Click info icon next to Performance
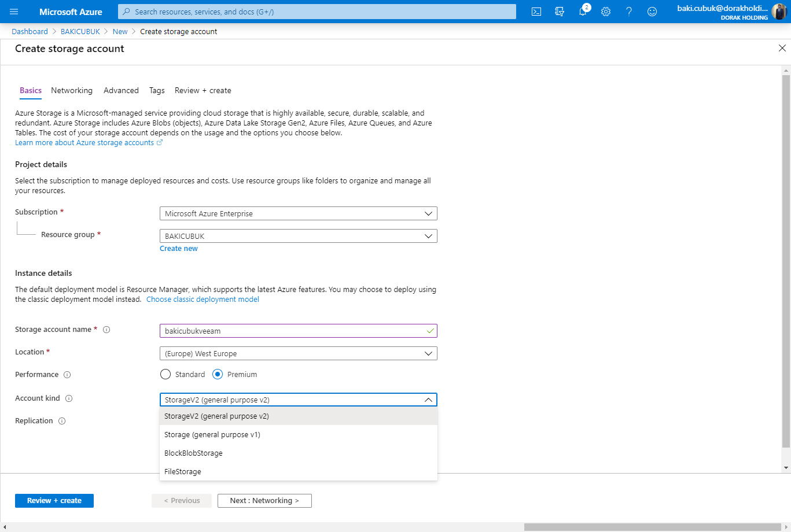This screenshot has height=532, width=791. click(x=67, y=375)
